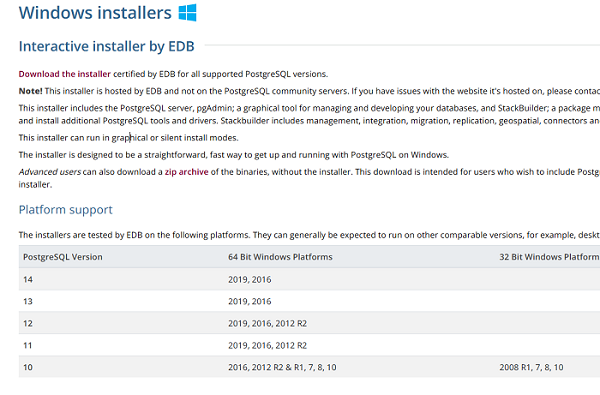Viewport: 600px width, 395px height.
Task: Click version cell '12' in the table
Action: point(28,323)
